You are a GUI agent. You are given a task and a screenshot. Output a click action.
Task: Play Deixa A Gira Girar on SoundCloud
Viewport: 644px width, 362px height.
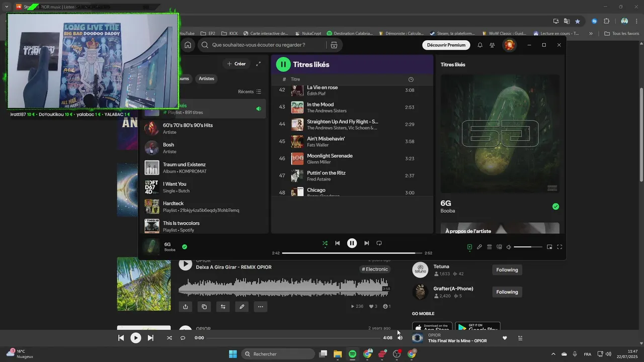point(185,264)
